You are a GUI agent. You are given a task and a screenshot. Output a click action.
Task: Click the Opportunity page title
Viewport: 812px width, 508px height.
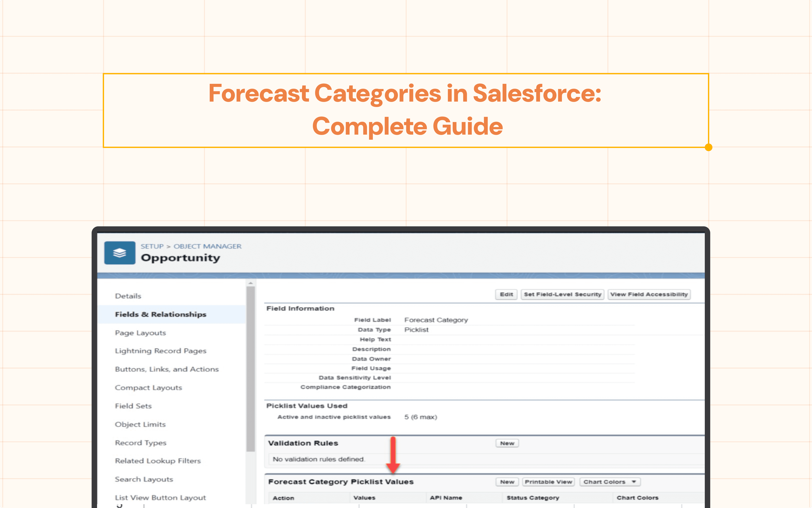click(180, 258)
